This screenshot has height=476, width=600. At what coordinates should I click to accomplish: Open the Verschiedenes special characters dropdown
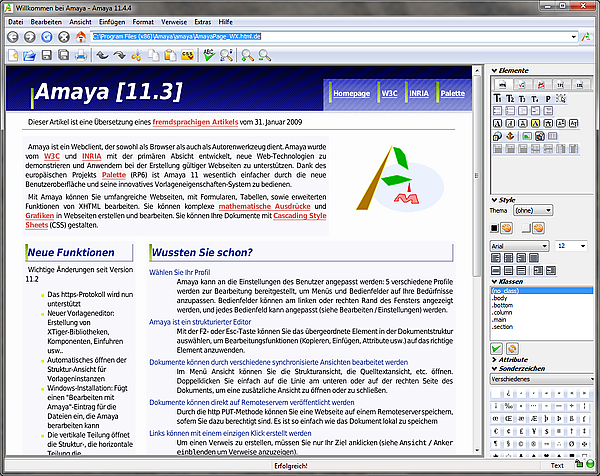(540, 379)
